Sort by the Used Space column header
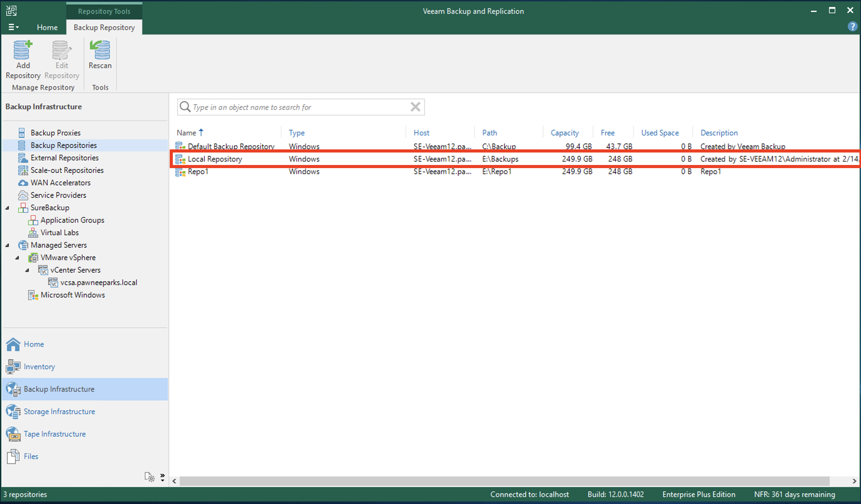Image resolution: width=861 pixels, height=504 pixels. 660,133
